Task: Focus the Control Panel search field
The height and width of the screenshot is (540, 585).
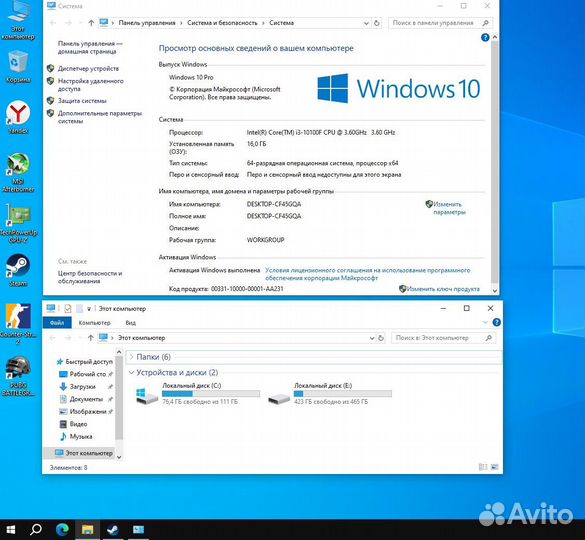Action: pos(440,23)
